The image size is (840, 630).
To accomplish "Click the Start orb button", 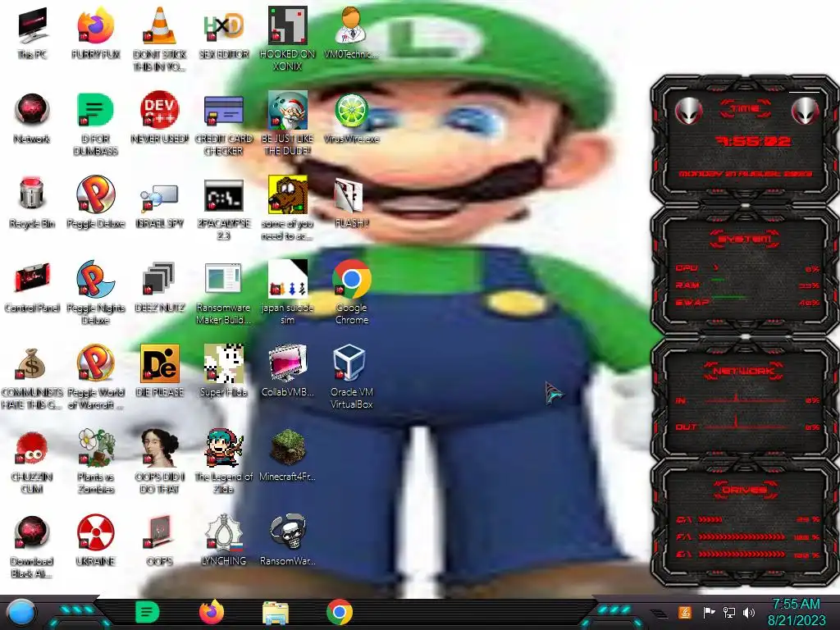I will [21, 613].
